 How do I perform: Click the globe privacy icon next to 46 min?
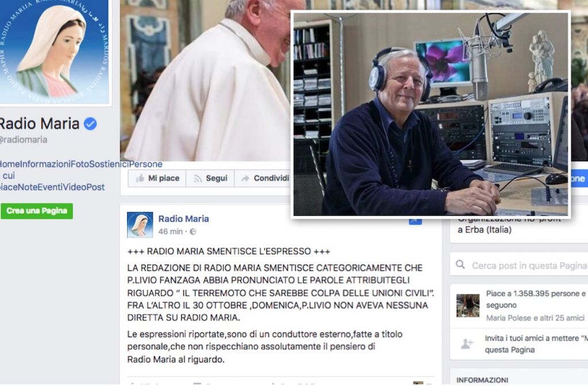[193, 231]
